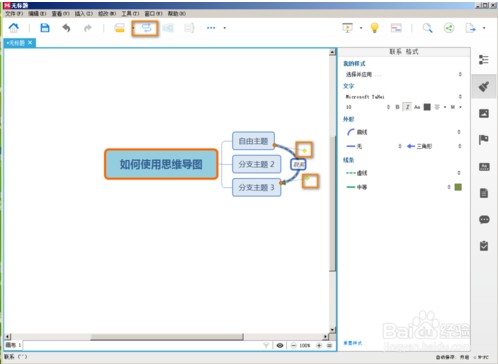This screenshot has height=364, width=498.
Task: Open the Markers flag panel in the sidebar
Action: [484, 140]
